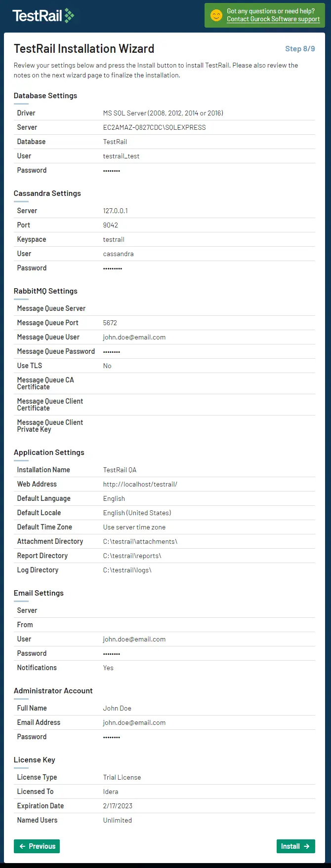Click the Cassandra Settings section heading
This screenshot has width=331, height=868.
click(47, 193)
